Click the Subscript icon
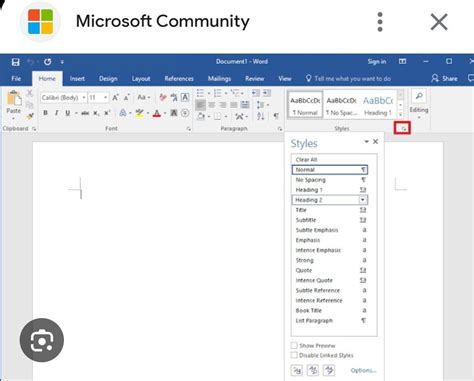 click(x=96, y=113)
